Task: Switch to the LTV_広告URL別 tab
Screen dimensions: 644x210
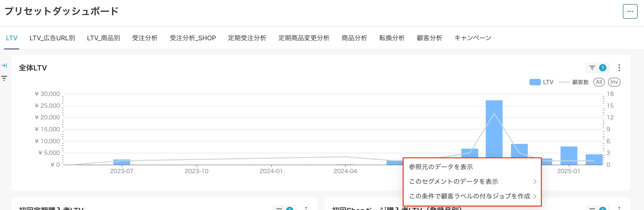Action: point(52,38)
